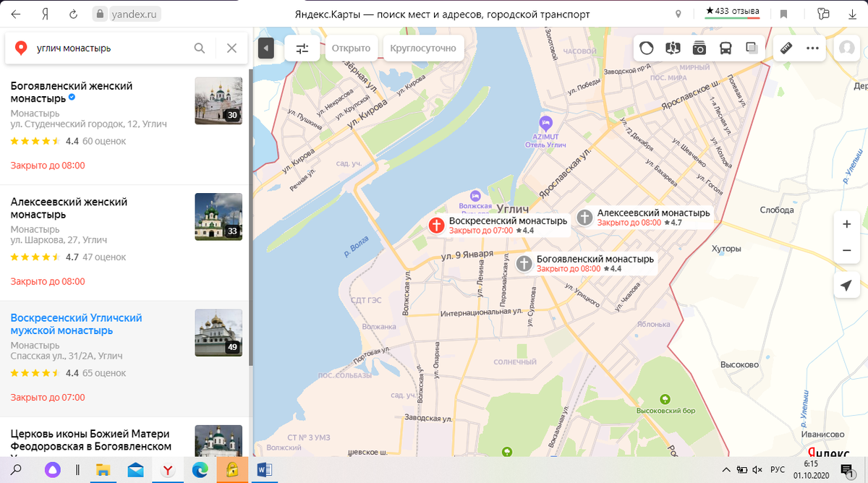Zoom out the map with minus
The height and width of the screenshot is (483, 868).
pos(846,250)
